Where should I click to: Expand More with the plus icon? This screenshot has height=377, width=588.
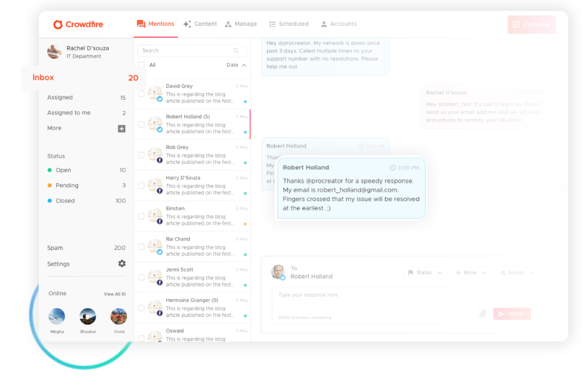(x=121, y=128)
